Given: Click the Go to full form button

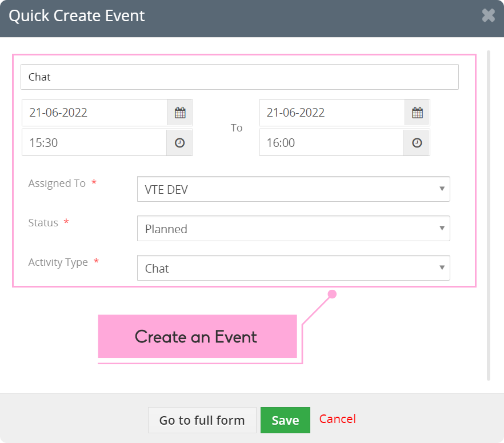Looking at the screenshot, I should click(202, 420).
